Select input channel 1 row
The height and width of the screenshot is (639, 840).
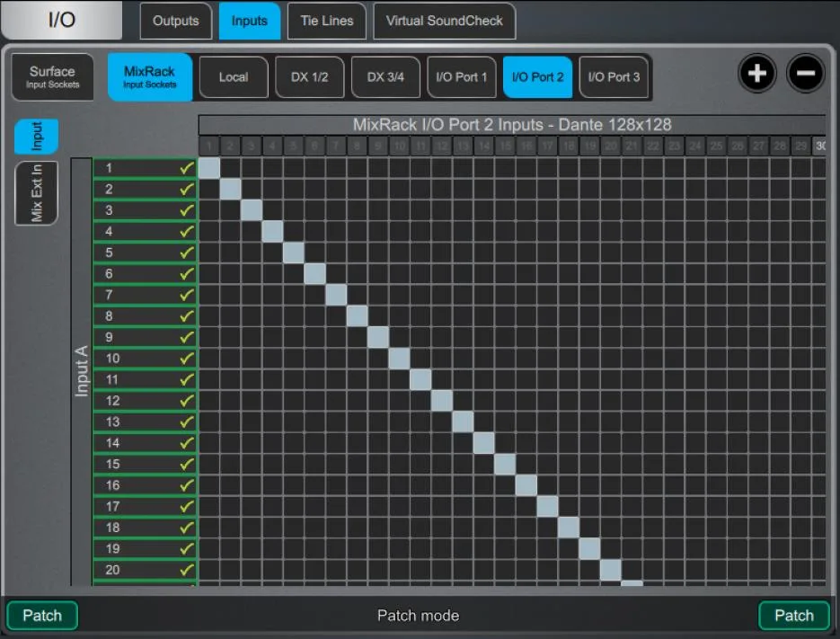tap(146, 168)
